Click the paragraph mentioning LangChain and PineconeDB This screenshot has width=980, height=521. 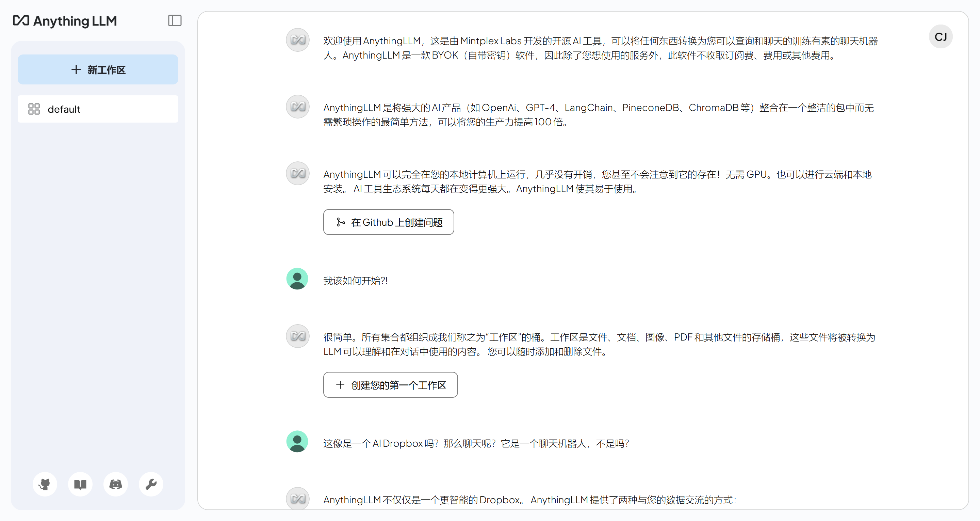point(599,115)
